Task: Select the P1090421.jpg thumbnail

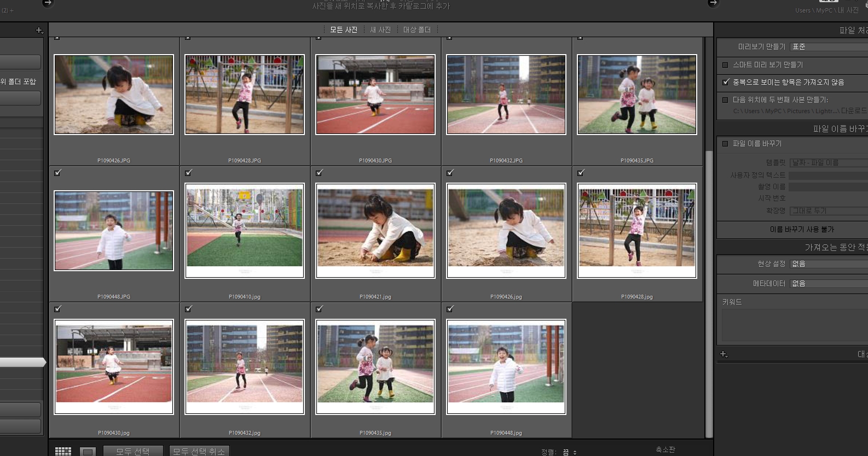Action: coord(375,231)
